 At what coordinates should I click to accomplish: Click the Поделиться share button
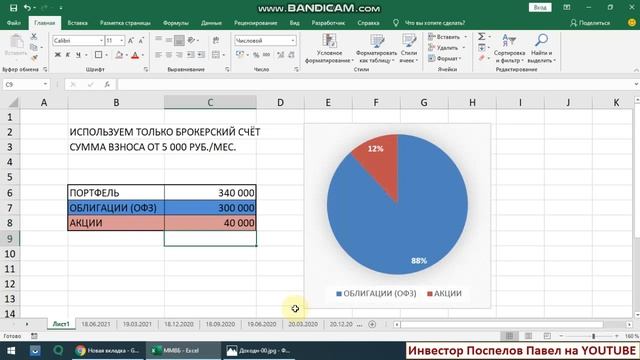pos(590,23)
